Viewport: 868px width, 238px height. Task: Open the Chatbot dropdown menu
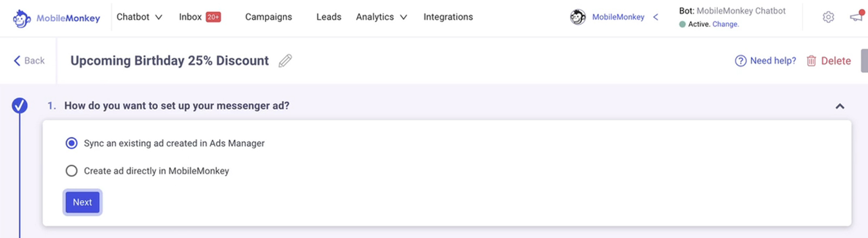coord(139,17)
